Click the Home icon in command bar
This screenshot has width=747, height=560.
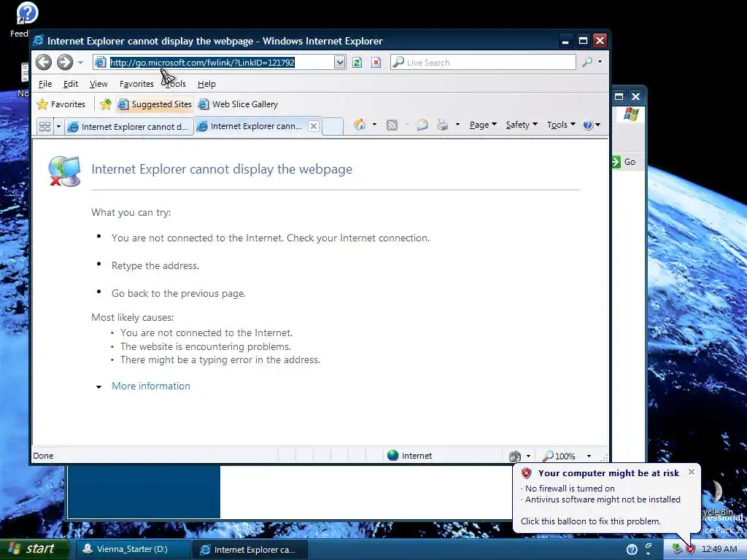coord(360,125)
